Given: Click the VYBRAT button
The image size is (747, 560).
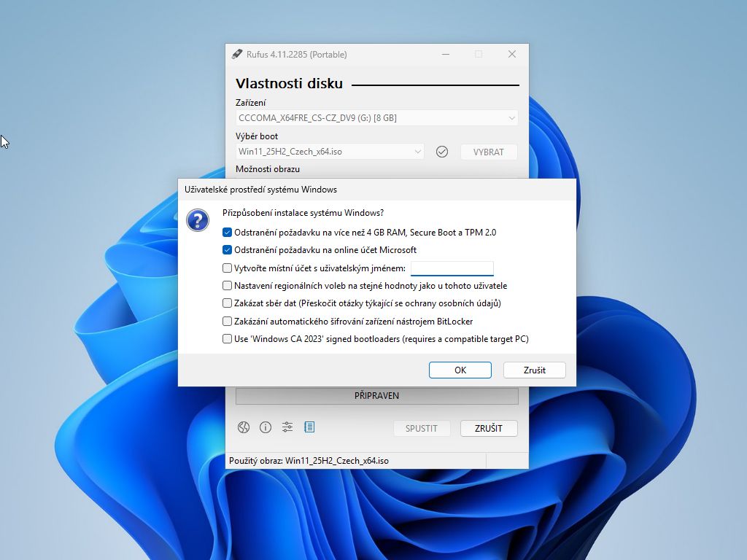Looking at the screenshot, I should pos(489,152).
